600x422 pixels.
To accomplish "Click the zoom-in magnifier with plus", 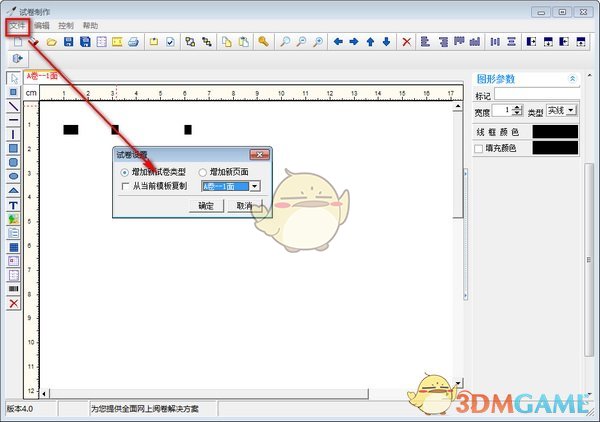I will click(318, 42).
